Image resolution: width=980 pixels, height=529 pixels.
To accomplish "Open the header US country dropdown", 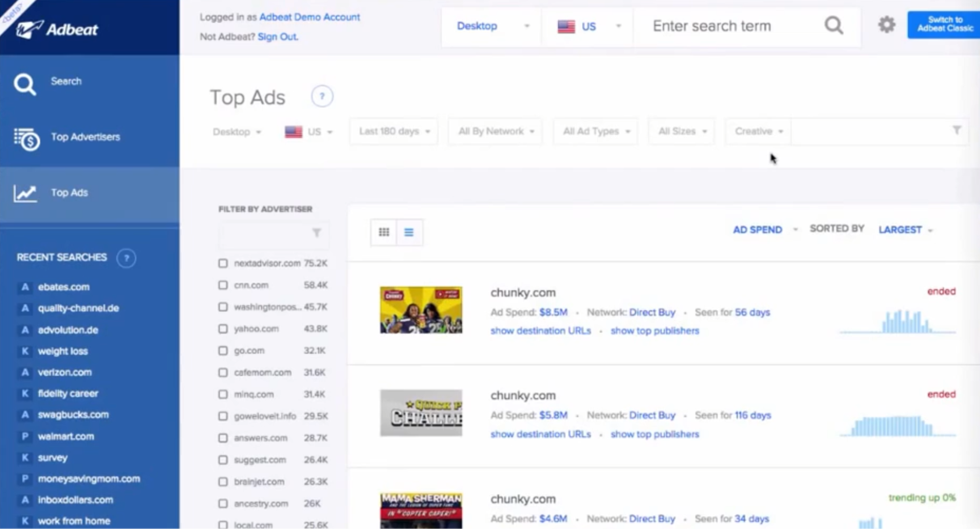I will click(x=588, y=26).
